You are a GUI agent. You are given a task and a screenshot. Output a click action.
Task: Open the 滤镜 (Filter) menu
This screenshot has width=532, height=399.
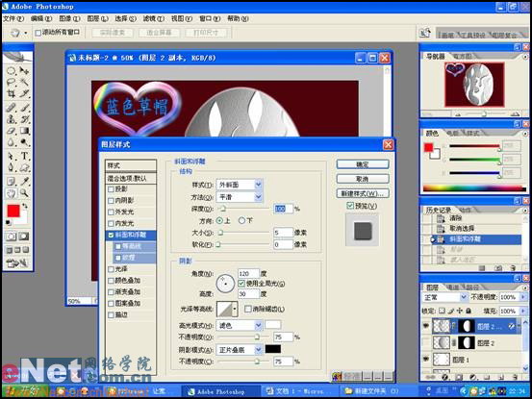(154, 18)
